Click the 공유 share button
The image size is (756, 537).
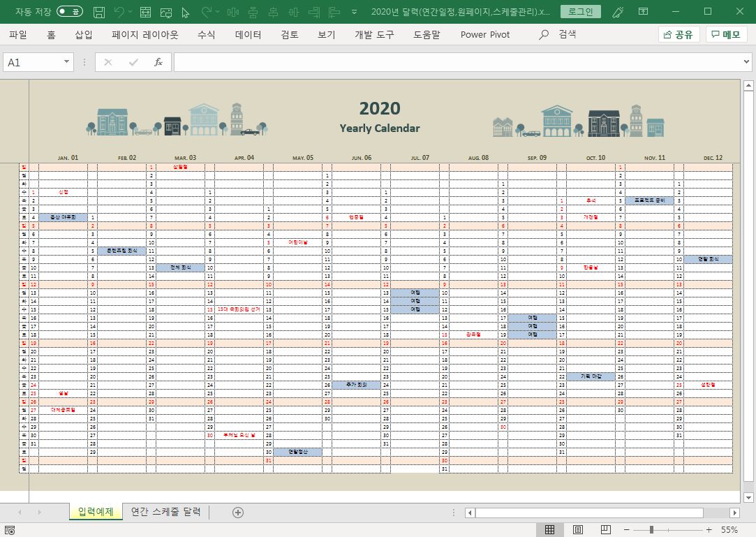679,35
